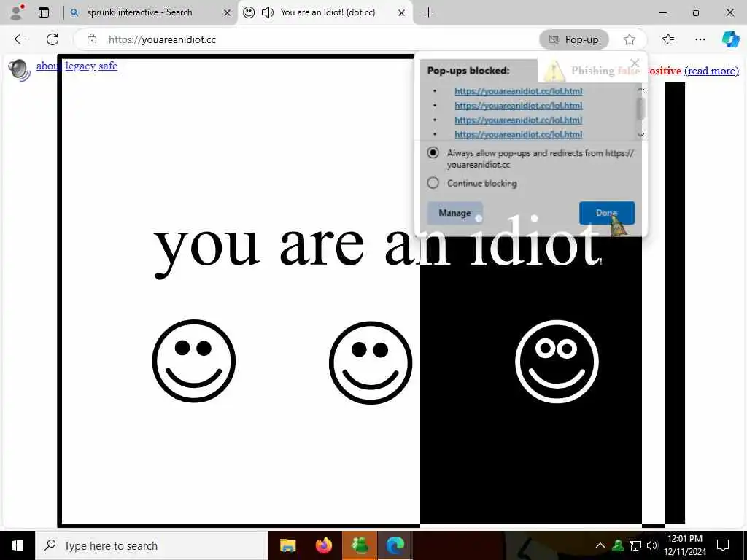Go back with the back arrow

pyautogui.click(x=20, y=39)
